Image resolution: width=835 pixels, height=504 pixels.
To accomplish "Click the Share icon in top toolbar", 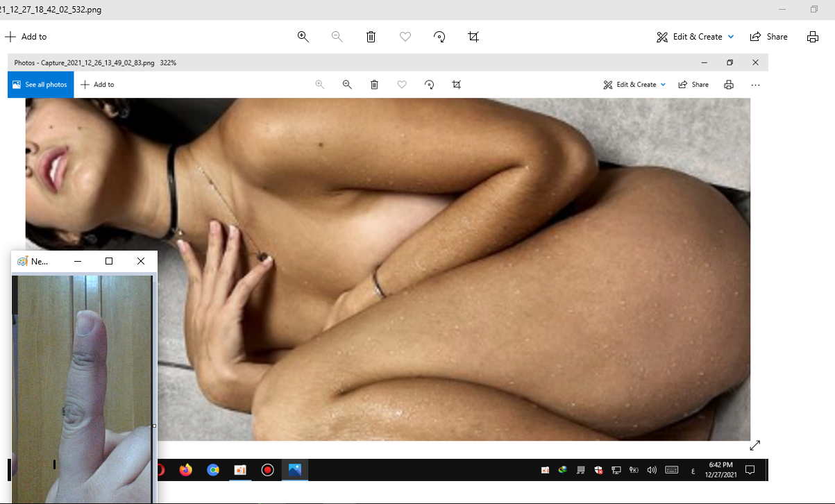I will point(768,37).
